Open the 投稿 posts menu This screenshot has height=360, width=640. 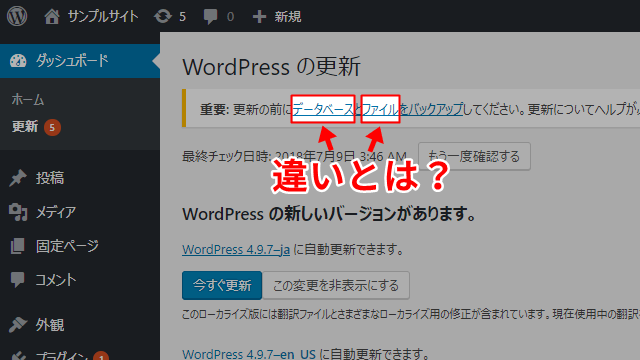(x=50, y=178)
